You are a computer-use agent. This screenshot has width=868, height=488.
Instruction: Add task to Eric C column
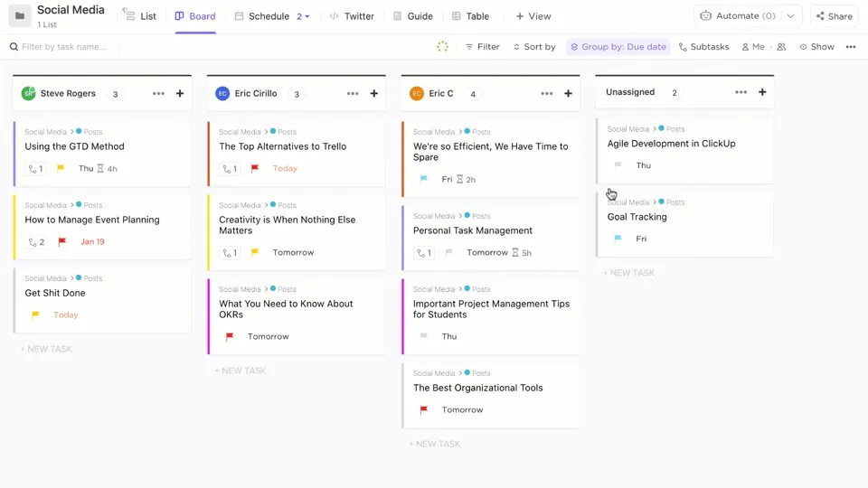point(568,93)
